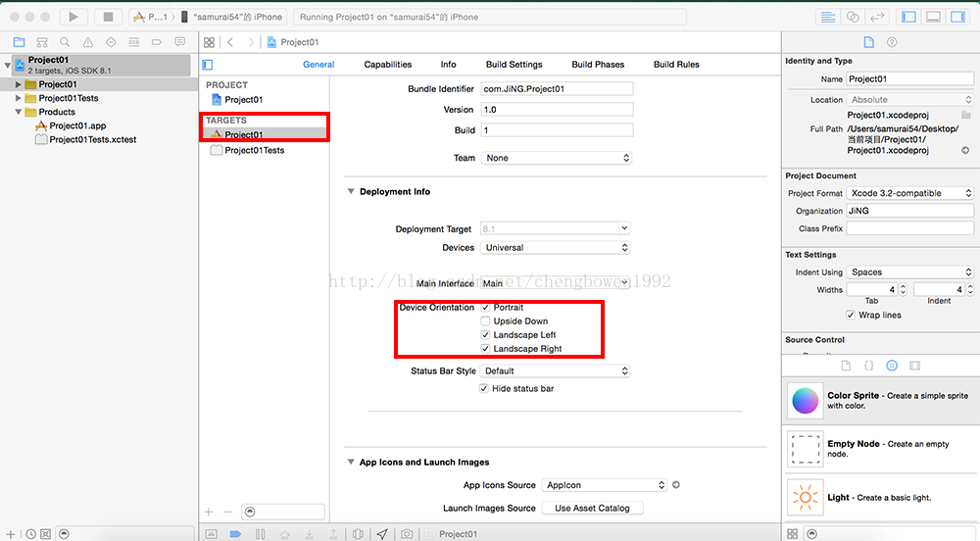Simulate location with arrow icon
This screenshot has width=980, height=541.
coord(382,533)
